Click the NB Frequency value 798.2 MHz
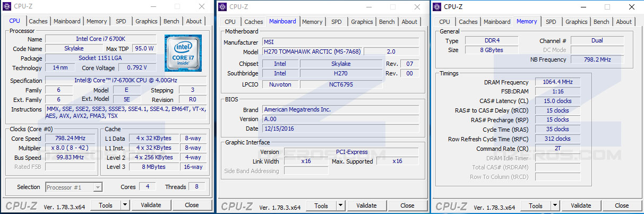The height and width of the screenshot is (214, 644). 597,59
